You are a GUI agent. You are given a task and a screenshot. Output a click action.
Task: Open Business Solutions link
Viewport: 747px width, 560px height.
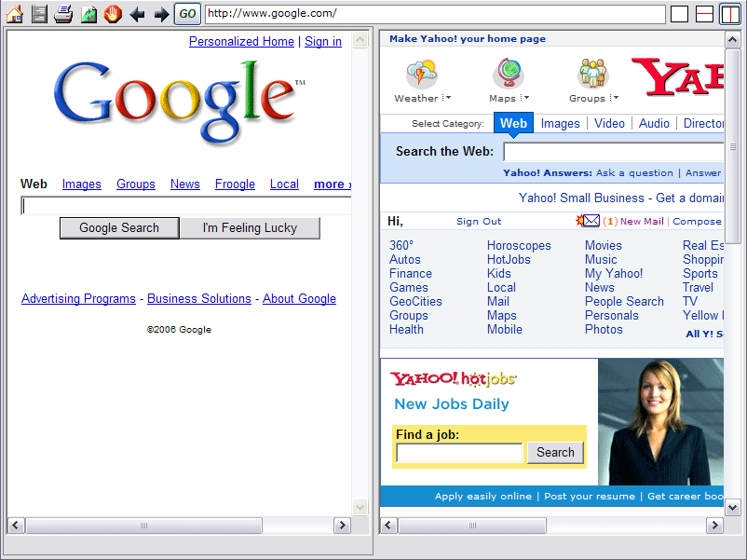199,299
